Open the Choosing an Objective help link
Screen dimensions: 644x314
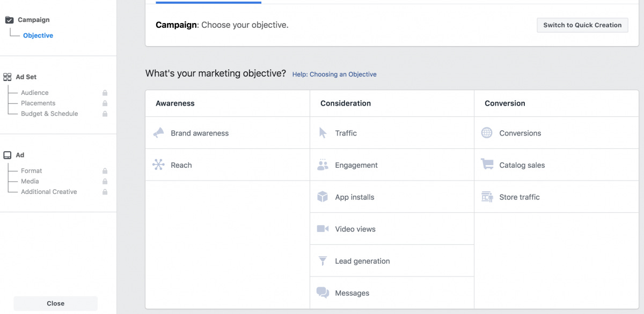click(334, 74)
